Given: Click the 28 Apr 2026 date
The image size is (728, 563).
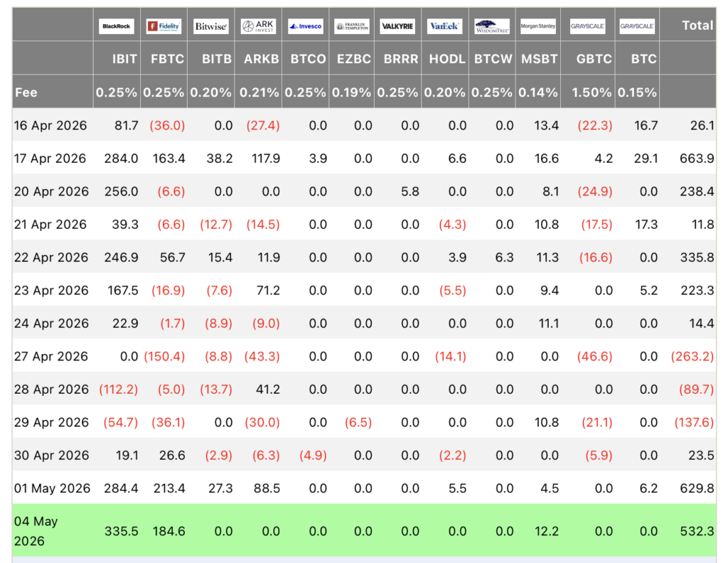Looking at the screenshot, I should [51, 389].
